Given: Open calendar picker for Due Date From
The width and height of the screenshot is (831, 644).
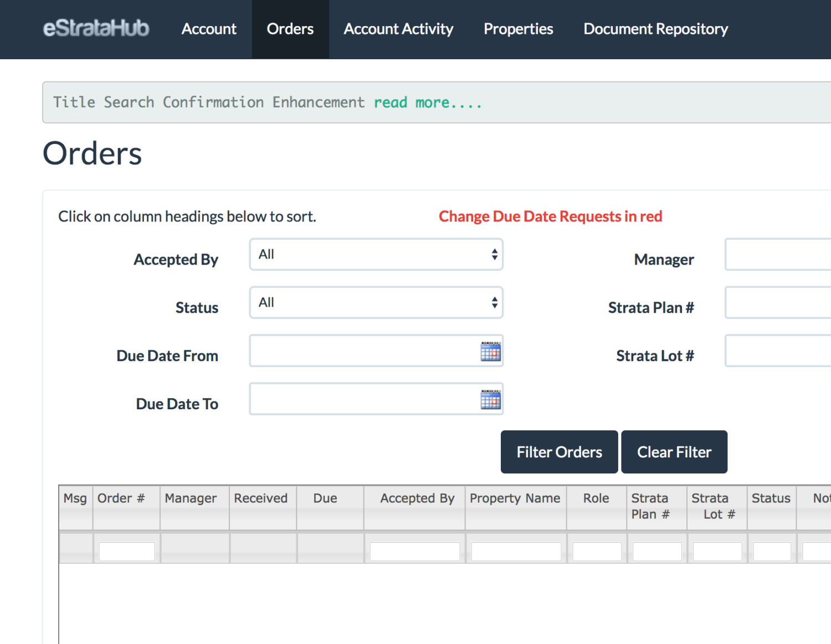Looking at the screenshot, I should tap(490, 351).
